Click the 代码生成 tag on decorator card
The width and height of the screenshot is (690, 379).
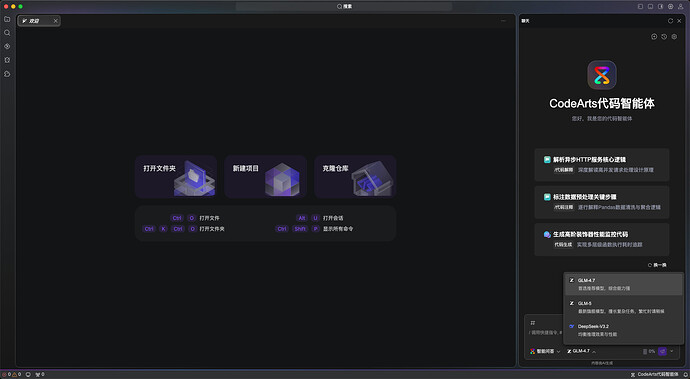563,245
